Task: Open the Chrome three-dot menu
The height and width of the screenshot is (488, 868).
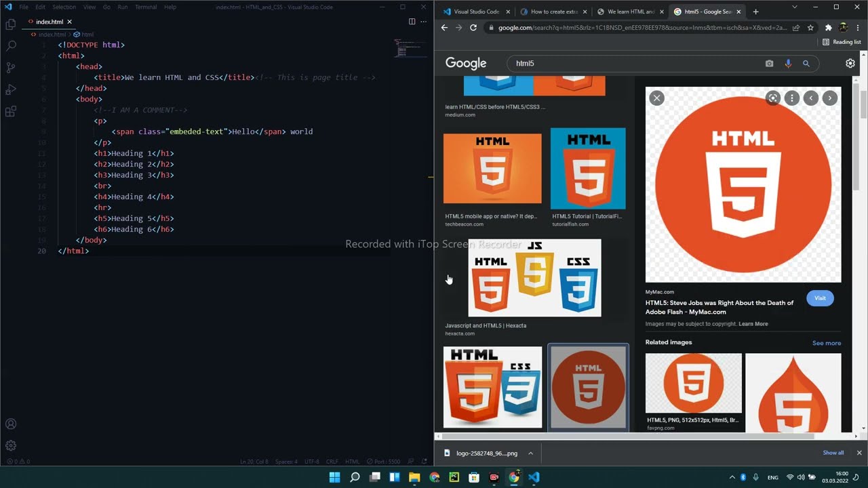Action: [858, 28]
